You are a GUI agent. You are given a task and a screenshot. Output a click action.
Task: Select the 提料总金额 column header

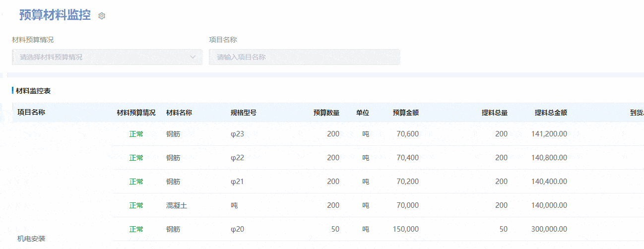551,113
